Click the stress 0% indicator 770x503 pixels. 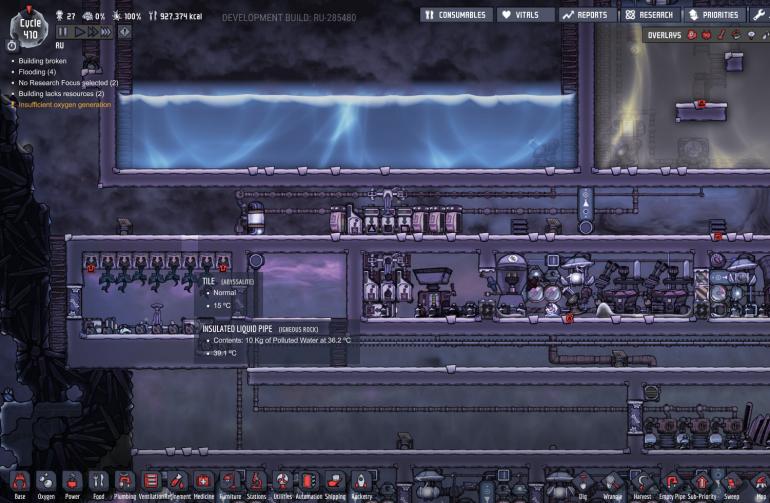click(x=94, y=16)
